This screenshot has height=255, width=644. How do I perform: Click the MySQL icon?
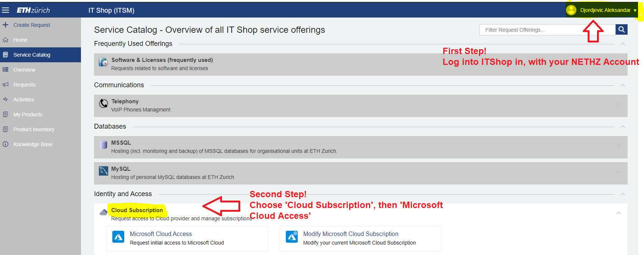[x=103, y=171]
